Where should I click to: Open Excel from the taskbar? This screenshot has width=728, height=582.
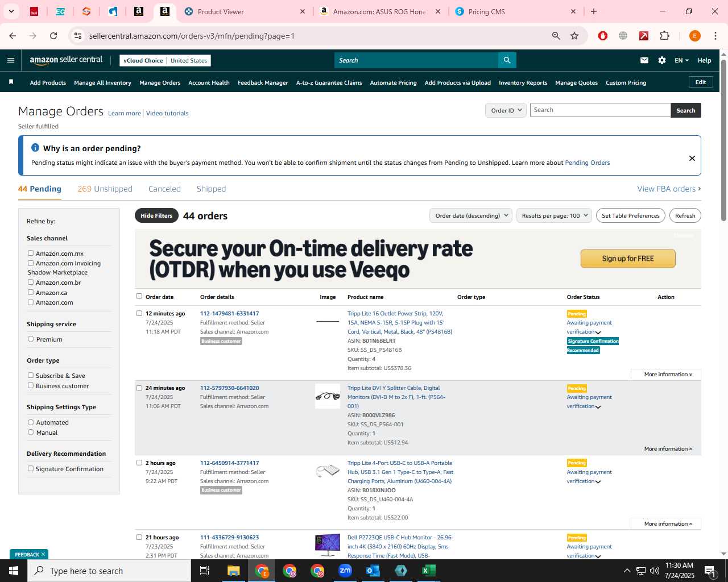pyautogui.click(x=429, y=571)
